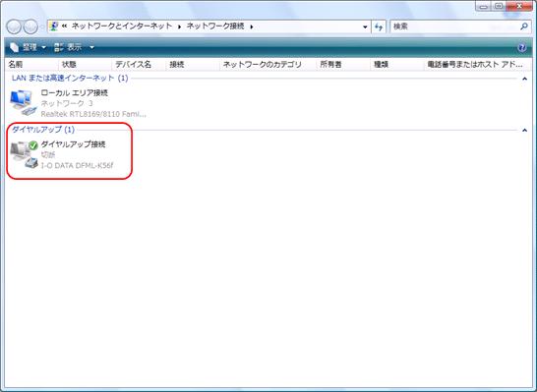Viewport: 537px width, 392px height.
Task: Click the ネットワーク接続 breadcrumb
Action: click(215, 27)
